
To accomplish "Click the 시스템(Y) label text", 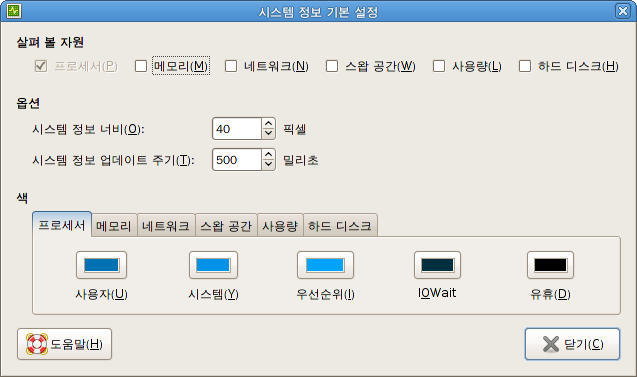I will coord(213,294).
